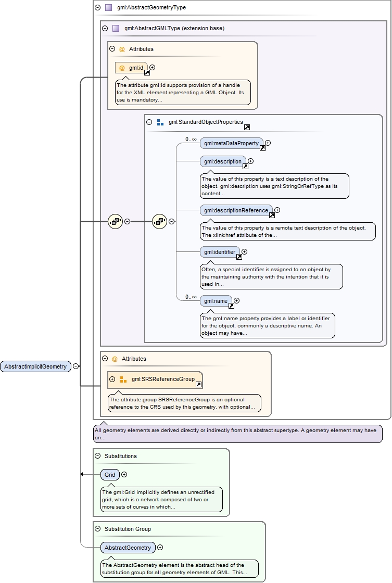The image size is (392, 583).
Task: Select the AbstractImplicitGeometry root element
Action: tap(35, 366)
